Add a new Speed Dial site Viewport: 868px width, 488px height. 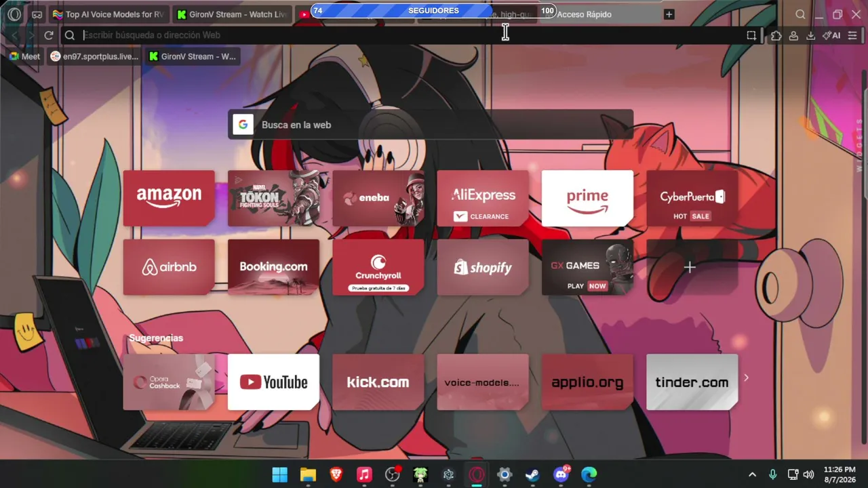pyautogui.click(x=690, y=267)
